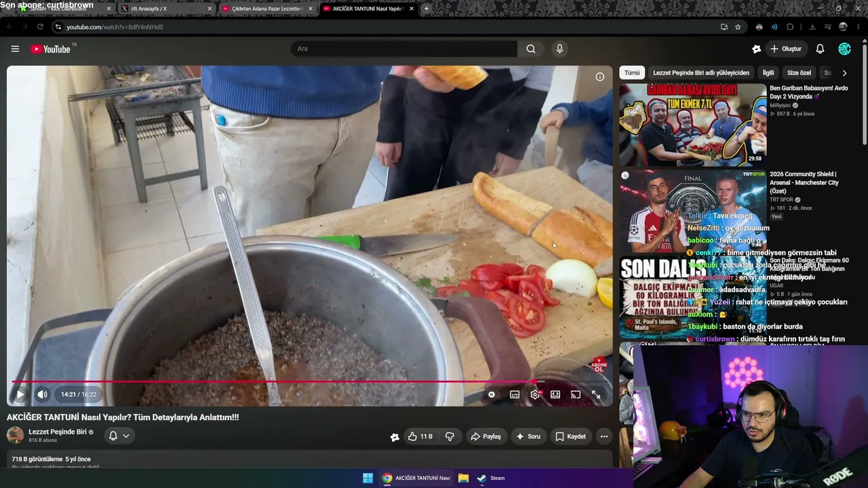Click the YouTube search magnifier button
Viewport: 868px width, 488px height.
point(531,49)
